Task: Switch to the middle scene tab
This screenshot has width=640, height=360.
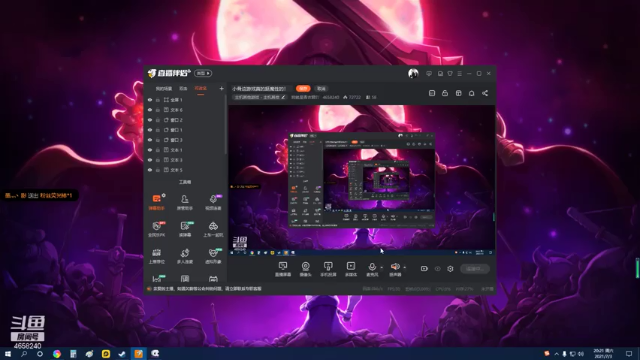Action: (183, 89)
